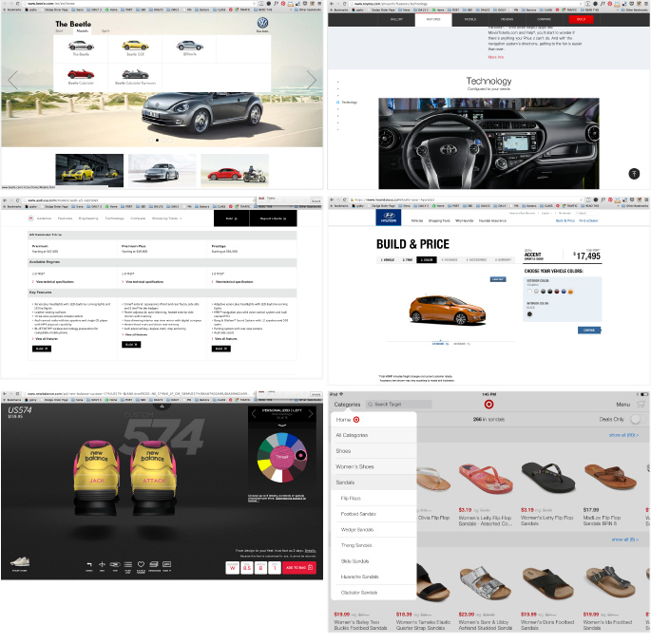Toggle the Deals Only switch

pos(637,419)
